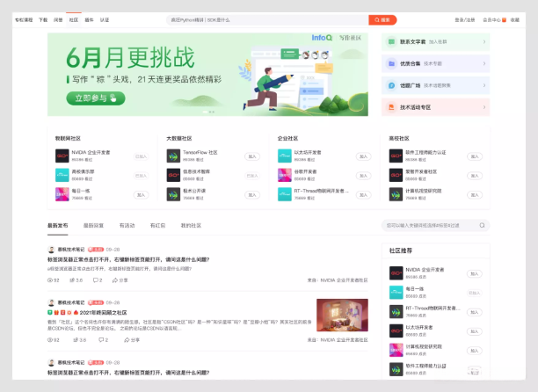Join 每日一练 in the 物联网社区 column

pos(141,195)
